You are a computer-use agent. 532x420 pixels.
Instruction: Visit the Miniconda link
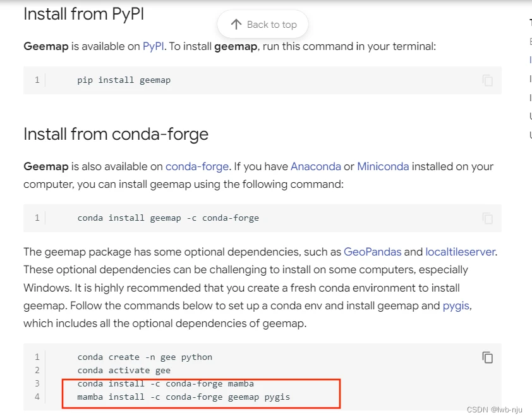[x=383, y=166]
